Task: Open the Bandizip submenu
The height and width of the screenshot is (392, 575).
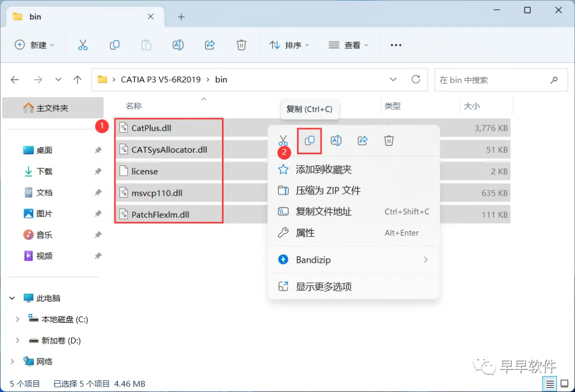Action: [354, 260]
